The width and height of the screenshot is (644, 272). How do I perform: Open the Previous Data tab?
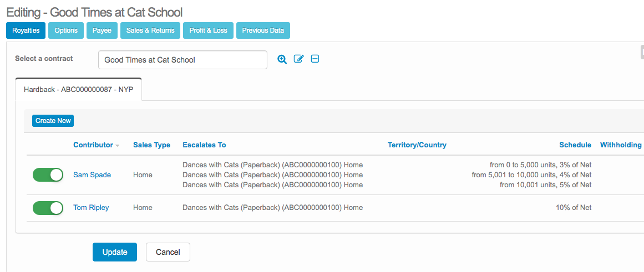pyautogui.click(x=263, y=30)
